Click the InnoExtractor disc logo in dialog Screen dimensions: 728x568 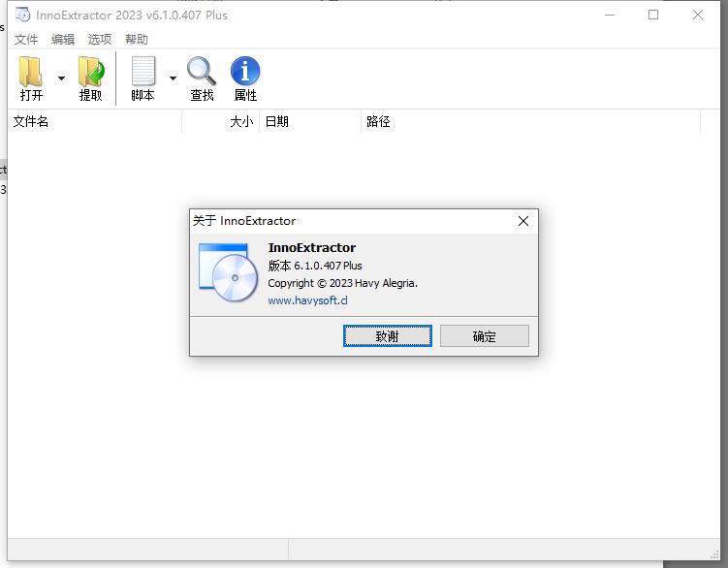pyautogui.click(x=228, y=272)
